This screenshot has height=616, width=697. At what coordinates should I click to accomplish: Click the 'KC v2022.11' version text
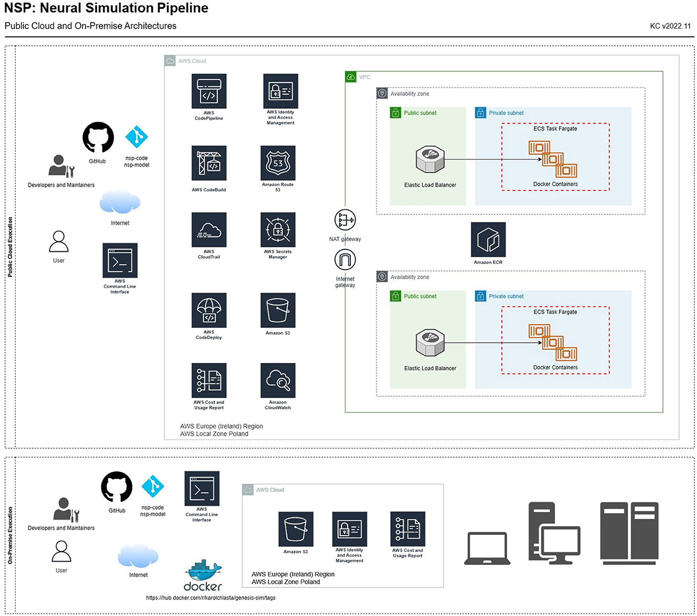tap(670, 26)
